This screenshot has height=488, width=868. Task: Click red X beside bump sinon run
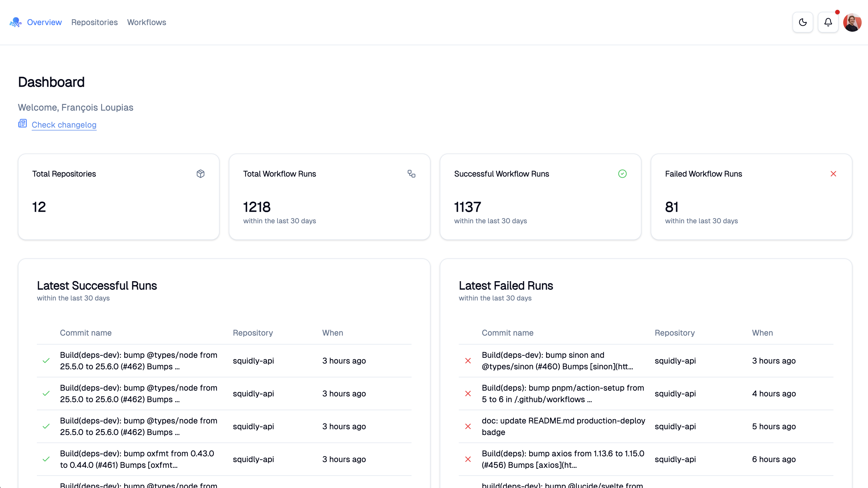tap(468, 361)
